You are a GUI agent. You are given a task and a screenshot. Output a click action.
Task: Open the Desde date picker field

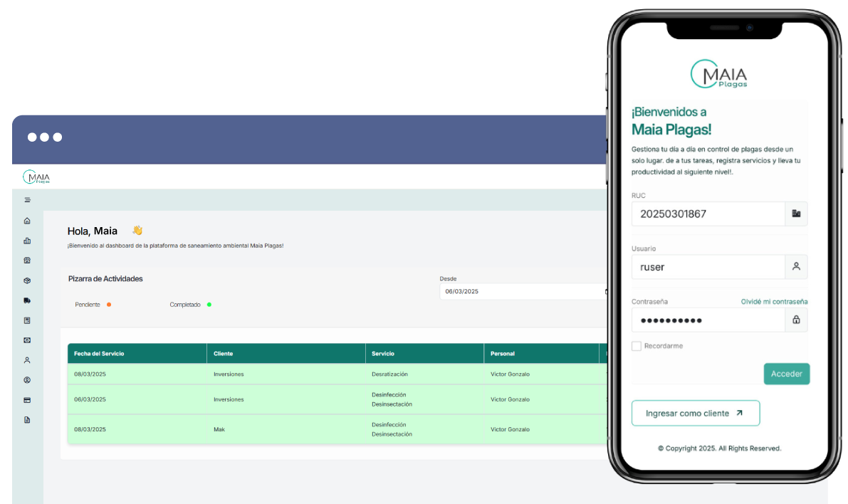(523, 291)
